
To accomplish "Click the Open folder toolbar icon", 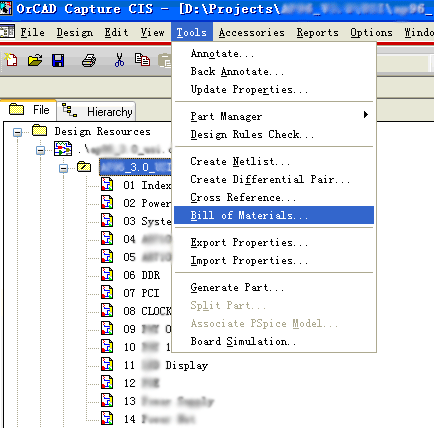I will pyautogui.click(x=35, y=60).
